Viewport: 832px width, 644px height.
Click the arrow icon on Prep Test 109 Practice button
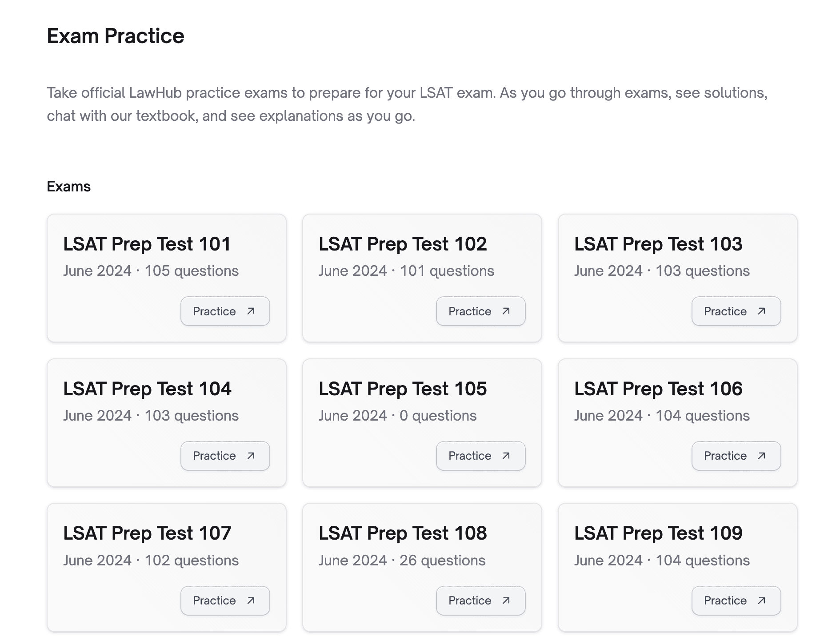[761, 600]
